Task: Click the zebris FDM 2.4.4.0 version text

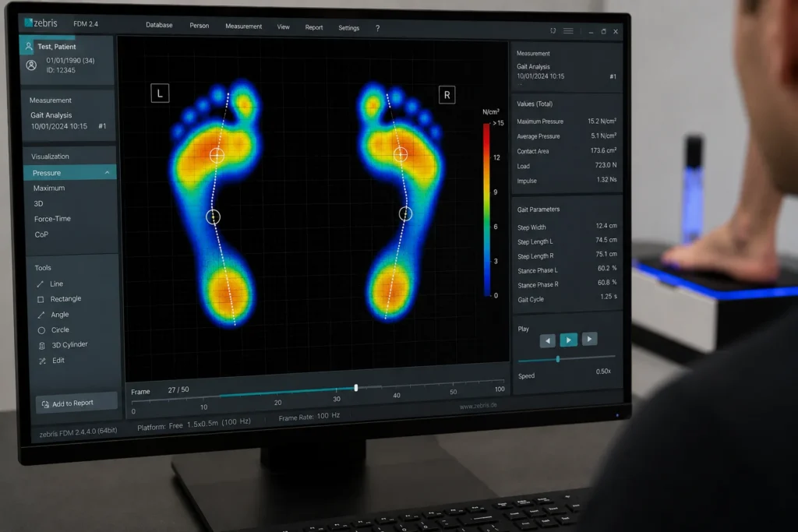Action: (x=79, y=432)
